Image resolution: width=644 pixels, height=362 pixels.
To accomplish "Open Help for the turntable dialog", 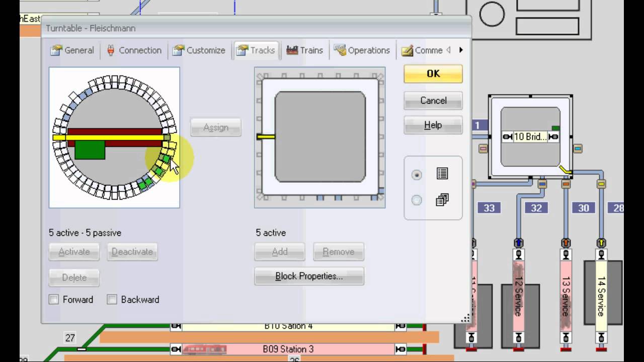I will (x=433, y=125).
